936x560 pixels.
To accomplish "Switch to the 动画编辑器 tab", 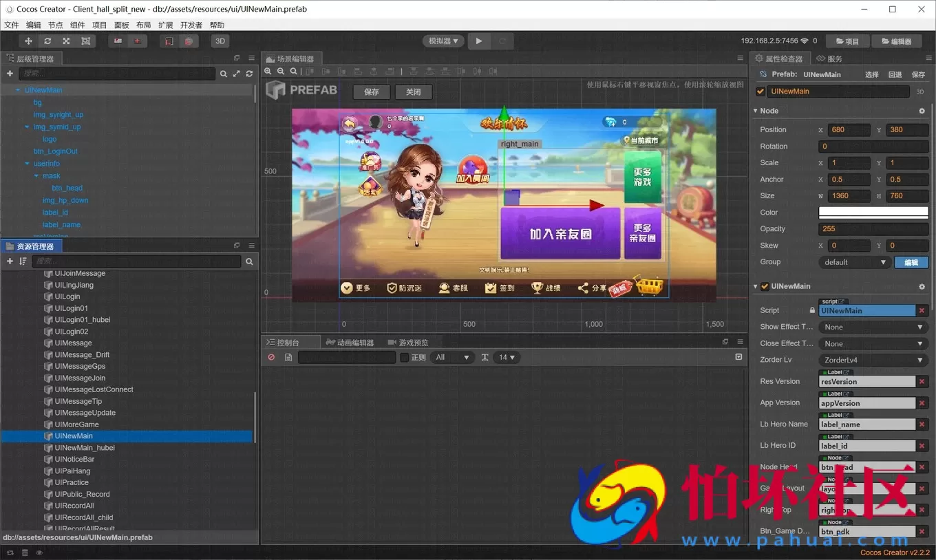I will pyautogui.click(x=350, y=343).
